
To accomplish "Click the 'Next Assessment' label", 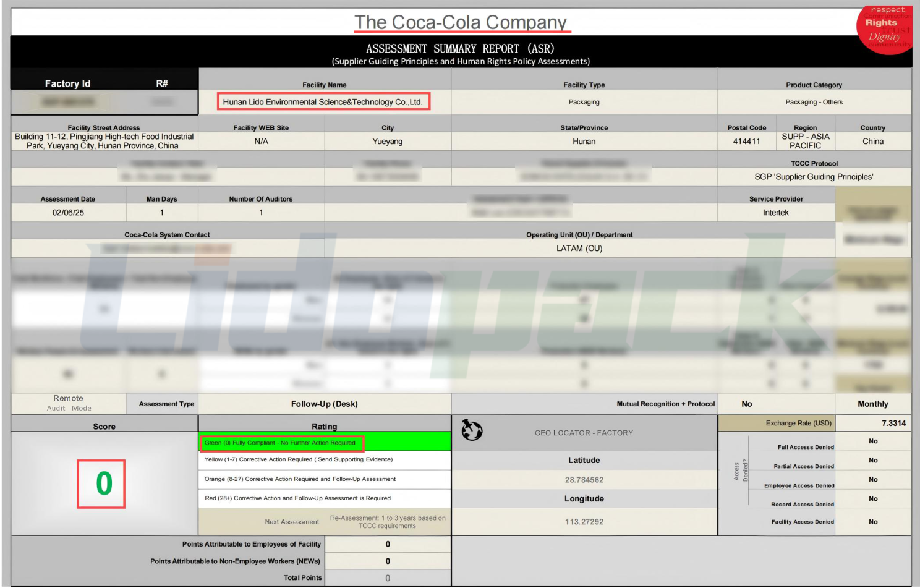I will (292, 522).
